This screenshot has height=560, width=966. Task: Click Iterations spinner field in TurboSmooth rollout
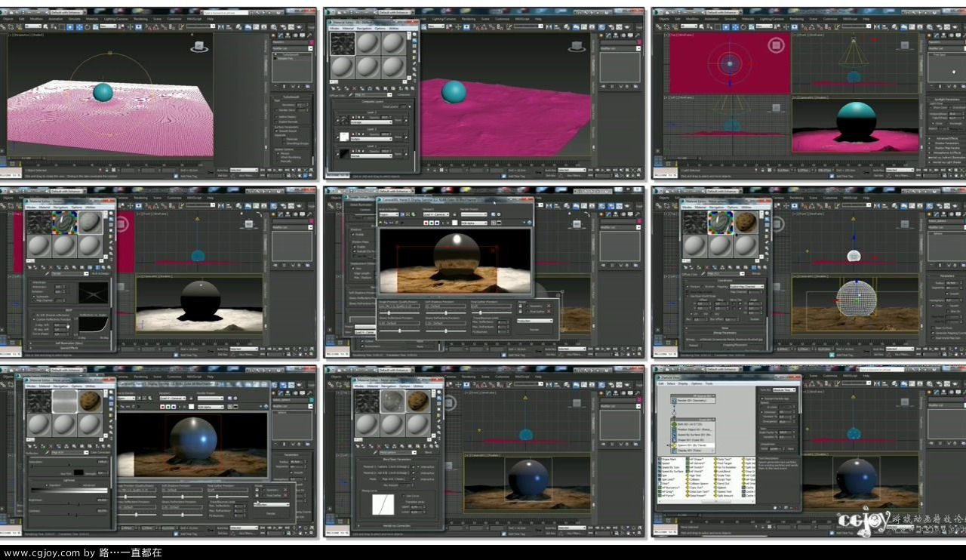coord(301,105)
